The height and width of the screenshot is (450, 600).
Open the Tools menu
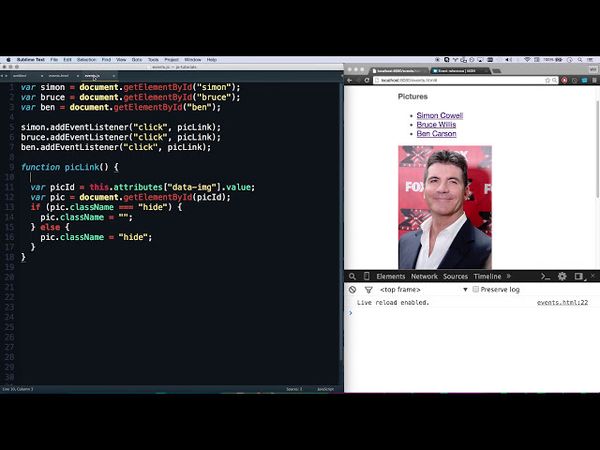tap(153, 60)
